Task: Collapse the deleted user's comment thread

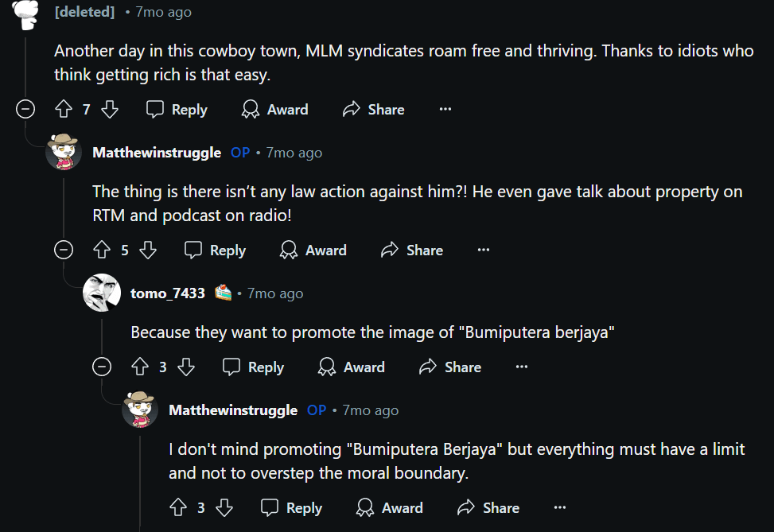Action: [x=25, y=110]
